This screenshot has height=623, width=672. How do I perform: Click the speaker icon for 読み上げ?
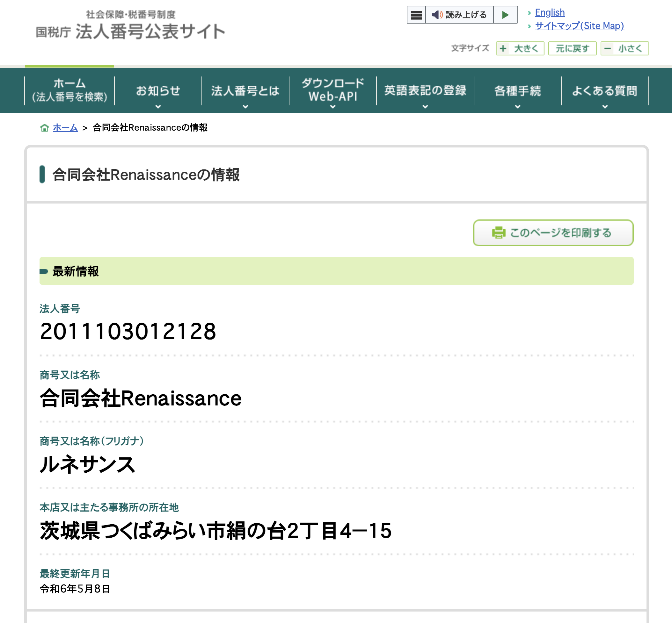coord(437,15)
